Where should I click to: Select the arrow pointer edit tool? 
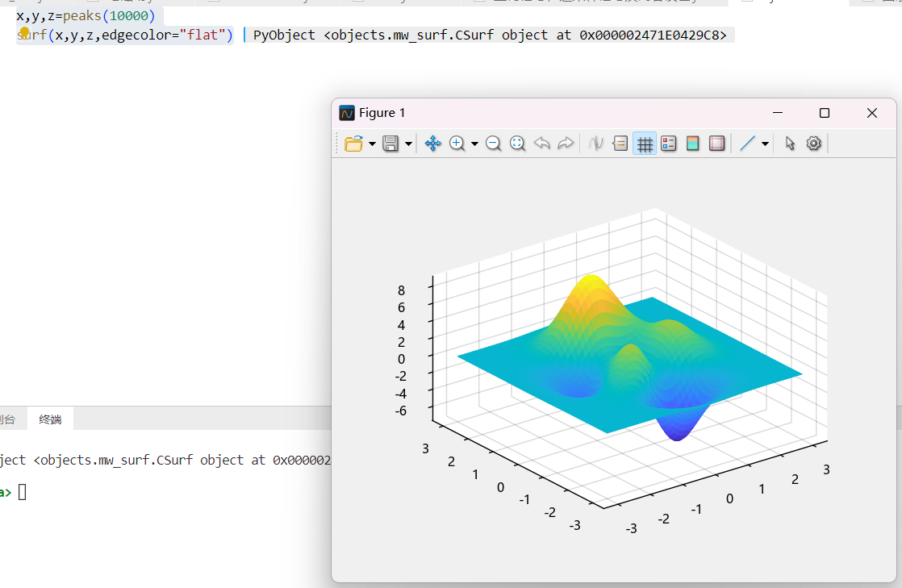pyautogui.click(x=790, y=144)
